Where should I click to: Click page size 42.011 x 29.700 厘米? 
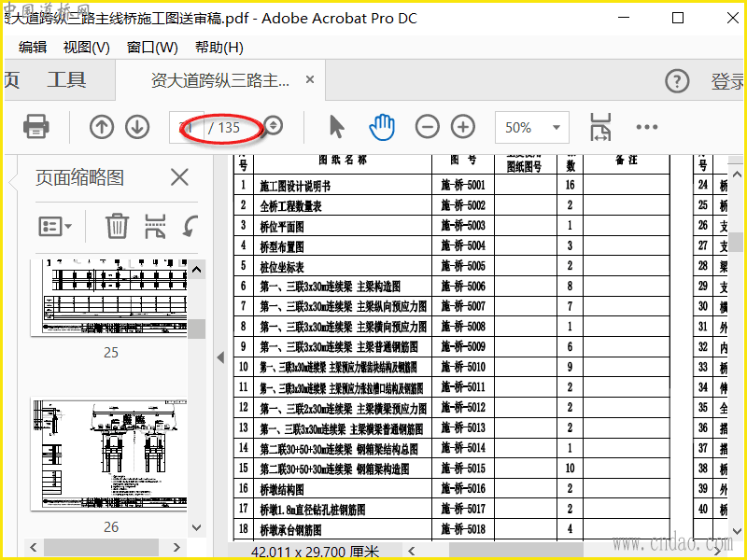point(316,552)
